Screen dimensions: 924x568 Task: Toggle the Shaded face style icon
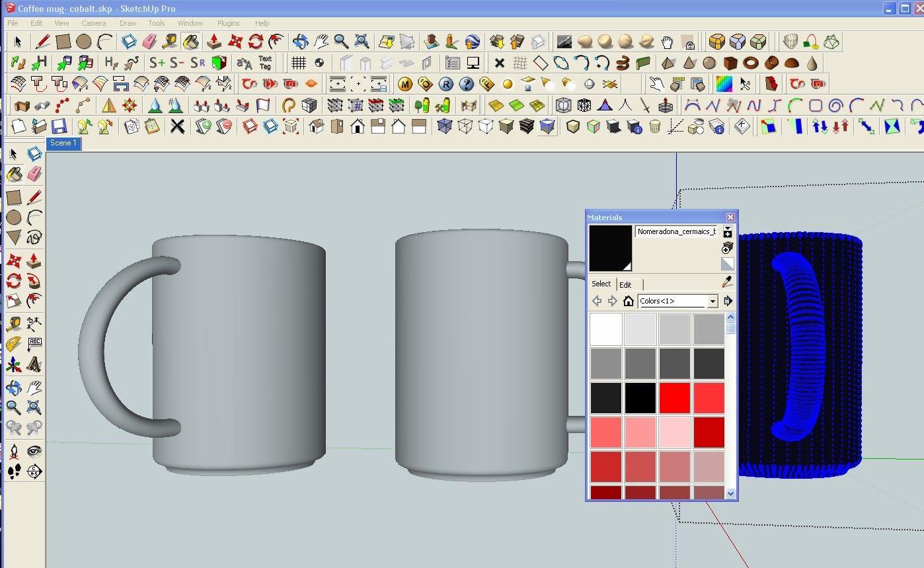click(x=506, y=126)
